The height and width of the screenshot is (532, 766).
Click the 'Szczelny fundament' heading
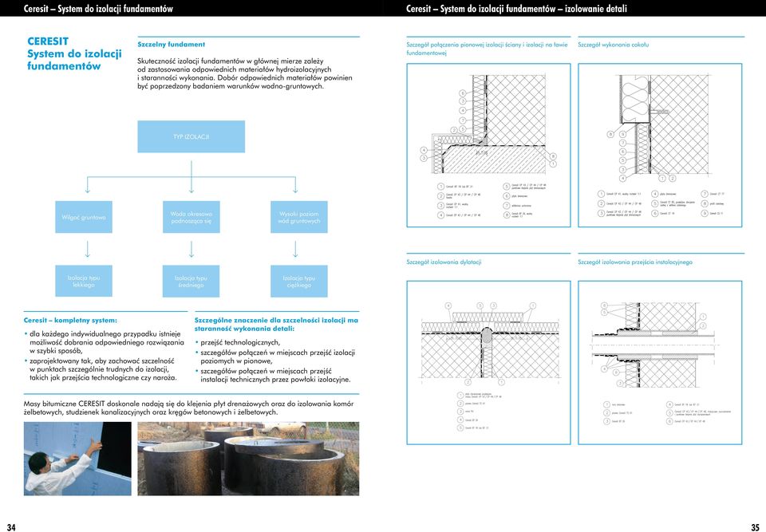(172, 45)
